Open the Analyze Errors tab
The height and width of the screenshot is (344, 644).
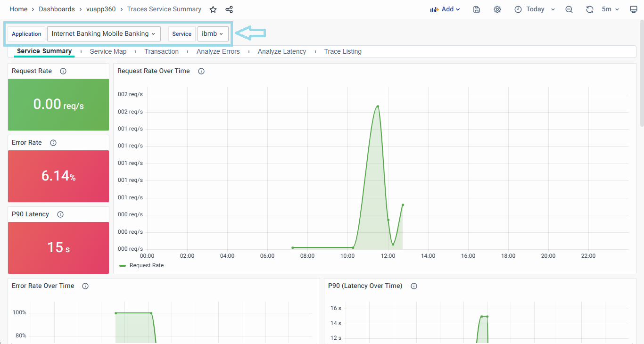218,51
